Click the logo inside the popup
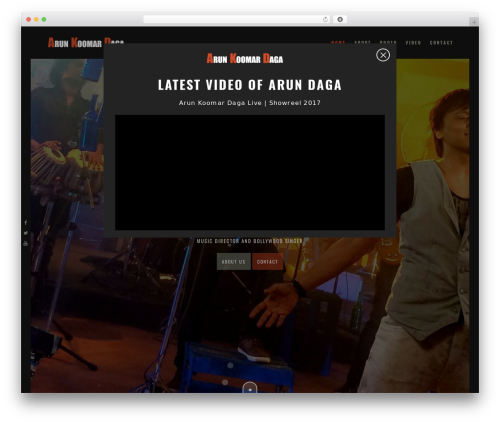 [x=245, y=59]
